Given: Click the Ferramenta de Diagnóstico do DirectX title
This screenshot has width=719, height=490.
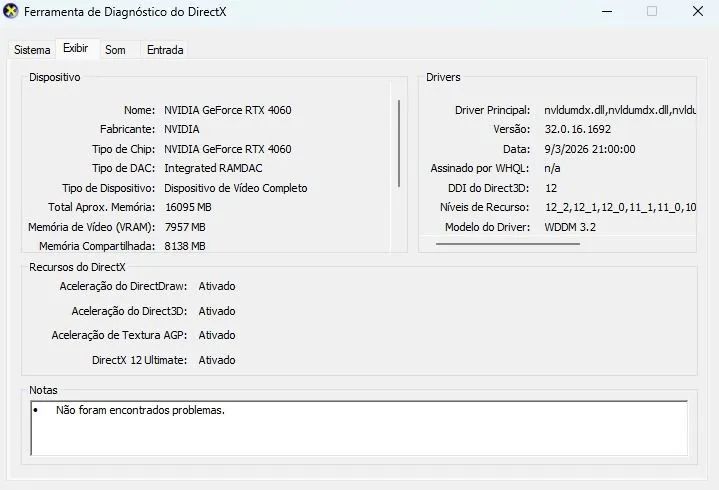Looking at the screenshot, I should pyautogui.click(x=125, y=11).
